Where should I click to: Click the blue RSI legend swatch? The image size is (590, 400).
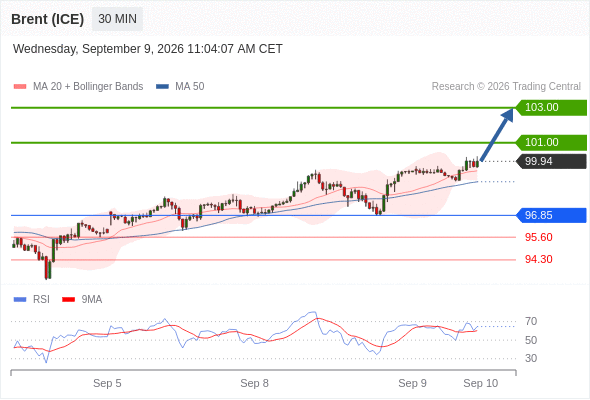(20, 300)
